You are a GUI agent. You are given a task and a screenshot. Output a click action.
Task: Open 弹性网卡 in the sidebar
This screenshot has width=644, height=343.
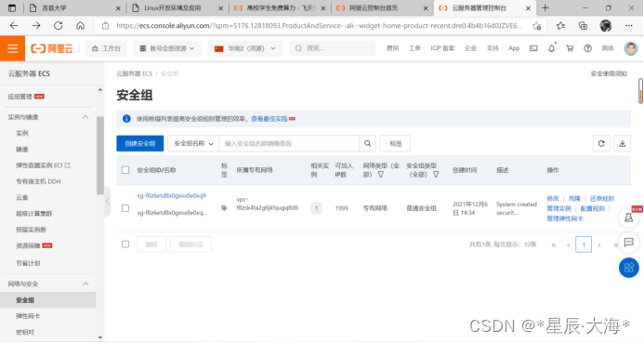pyautogui.click(x=28, y=316)
